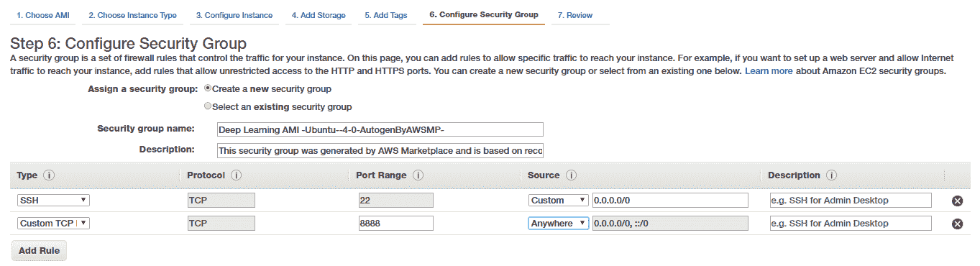Click the info icon beside Protocol header
Image resolution: width=980 pixels, height=266 pixels.
[236, 175]
